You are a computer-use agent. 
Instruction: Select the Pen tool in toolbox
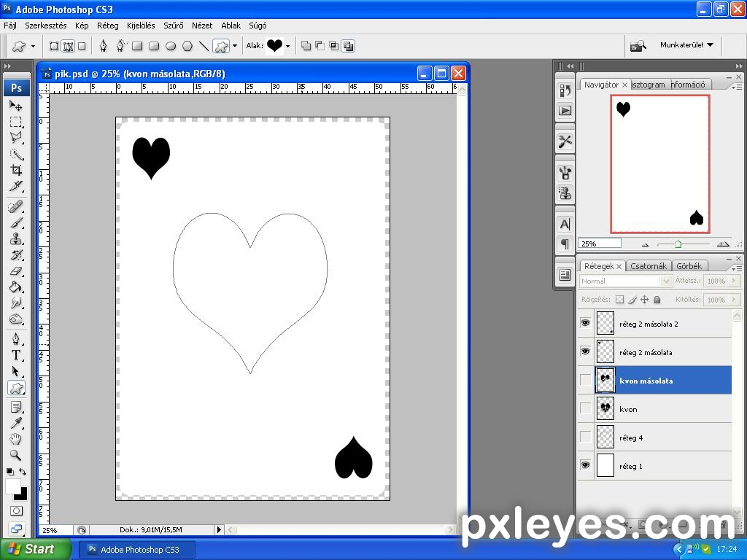(16, 339)
